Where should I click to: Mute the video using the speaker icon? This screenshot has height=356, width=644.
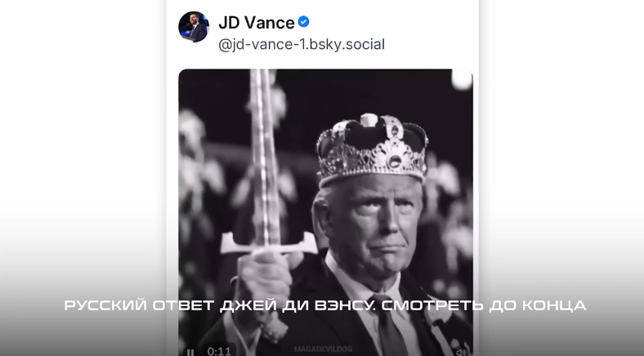(x=461, y=352)
